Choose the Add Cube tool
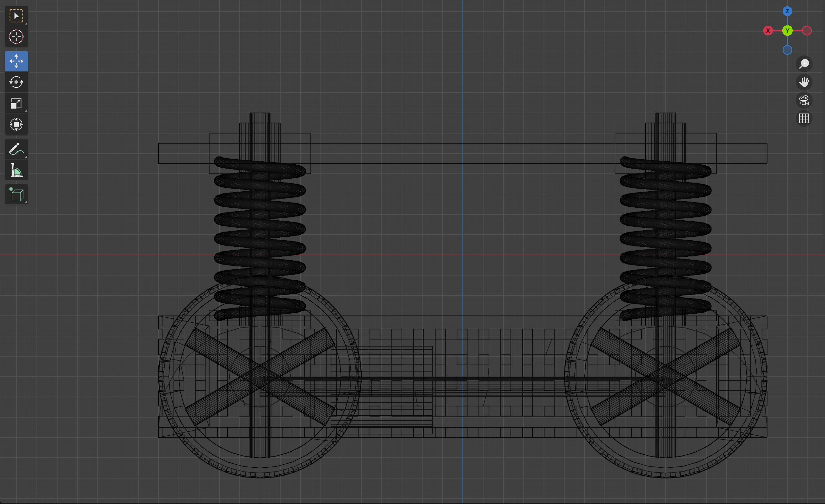This screenshot has height=504, width=825. point(16,195)
